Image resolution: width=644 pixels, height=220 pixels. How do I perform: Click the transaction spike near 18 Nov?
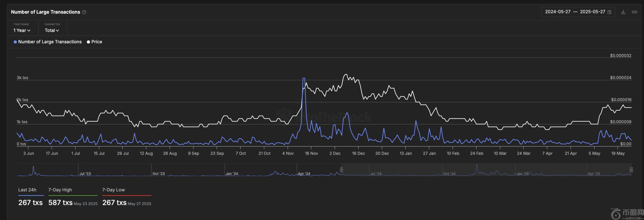click(304, 79)
